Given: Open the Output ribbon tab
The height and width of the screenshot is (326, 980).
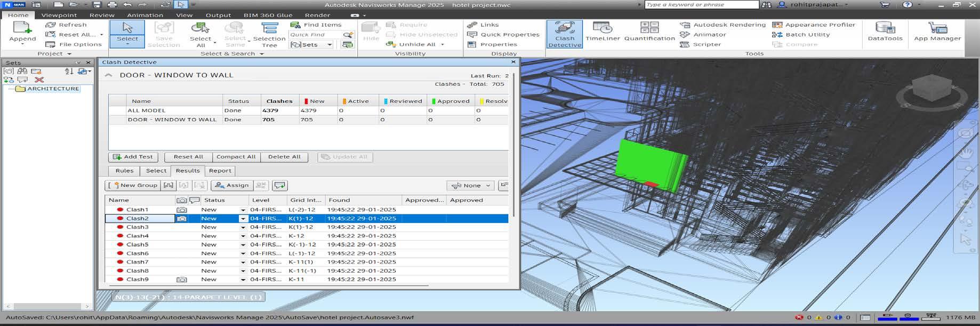Looking at the screenshot, I should coord(219,15).
